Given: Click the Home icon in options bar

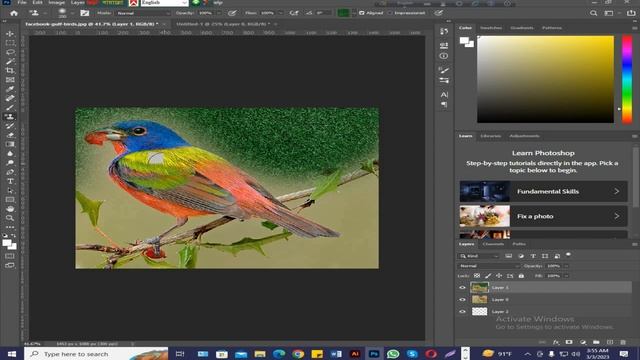Looking at the screenshot, I should coord(14,13).
